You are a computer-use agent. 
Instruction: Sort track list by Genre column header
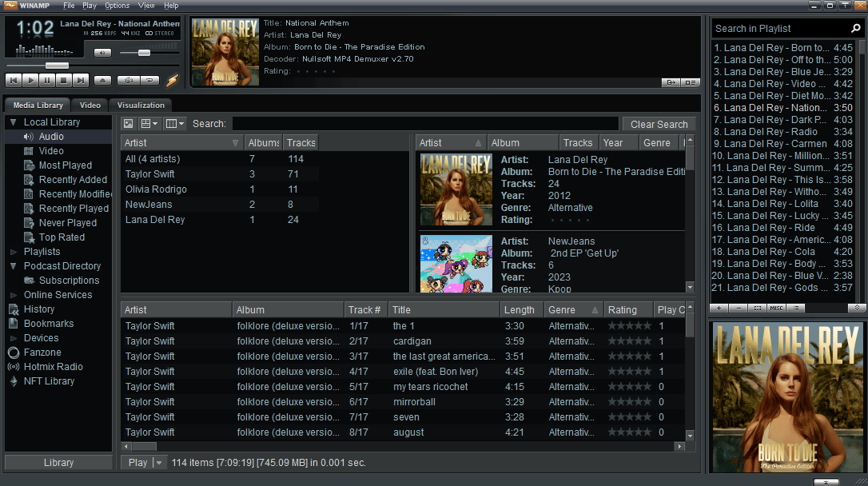tap(574, 310)
